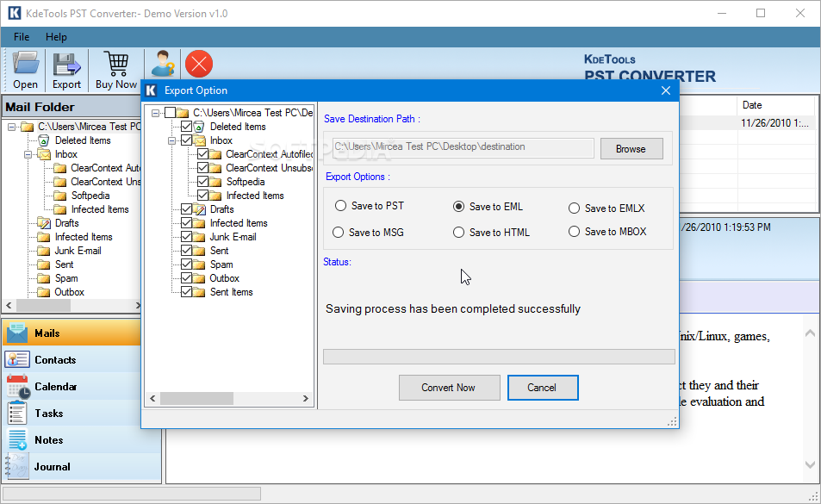This screenshot has width=821, height=504.
Task: Click the Browse button
Action: tap(631, 149)
